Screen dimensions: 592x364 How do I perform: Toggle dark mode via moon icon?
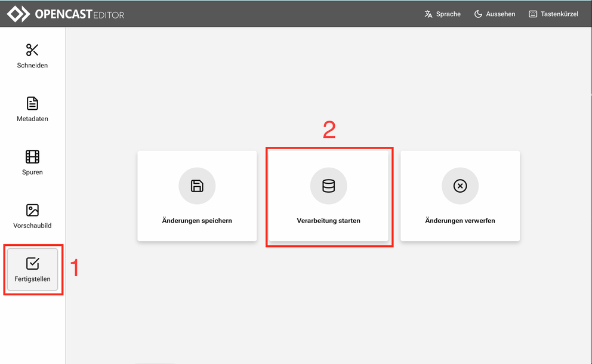(478, 14)
